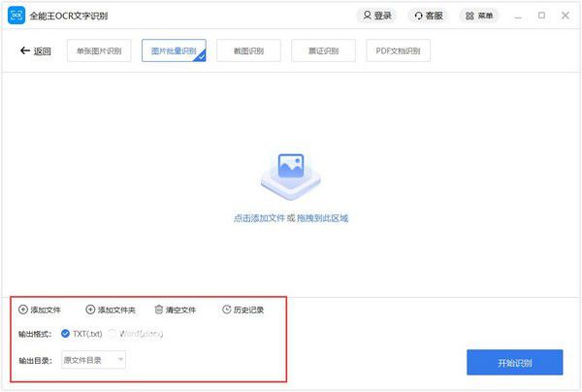
Task: Click 添加文件夹 add folder button
Action: pos(111,310)
